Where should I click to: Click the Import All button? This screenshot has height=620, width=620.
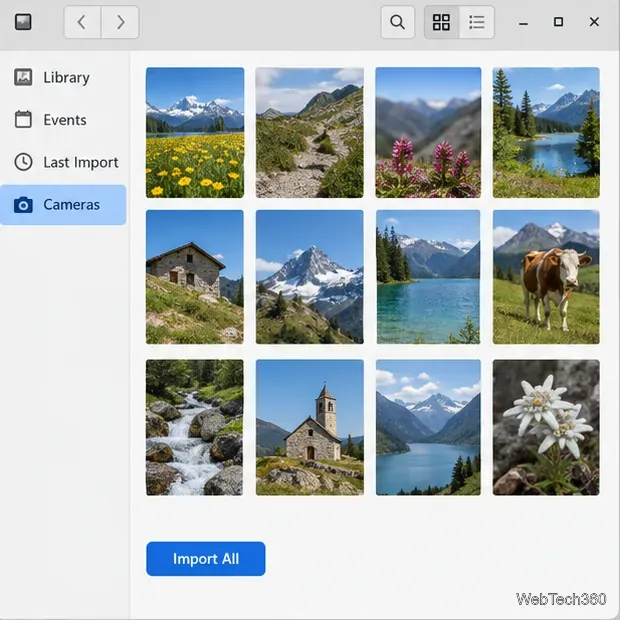click(206, 559)
